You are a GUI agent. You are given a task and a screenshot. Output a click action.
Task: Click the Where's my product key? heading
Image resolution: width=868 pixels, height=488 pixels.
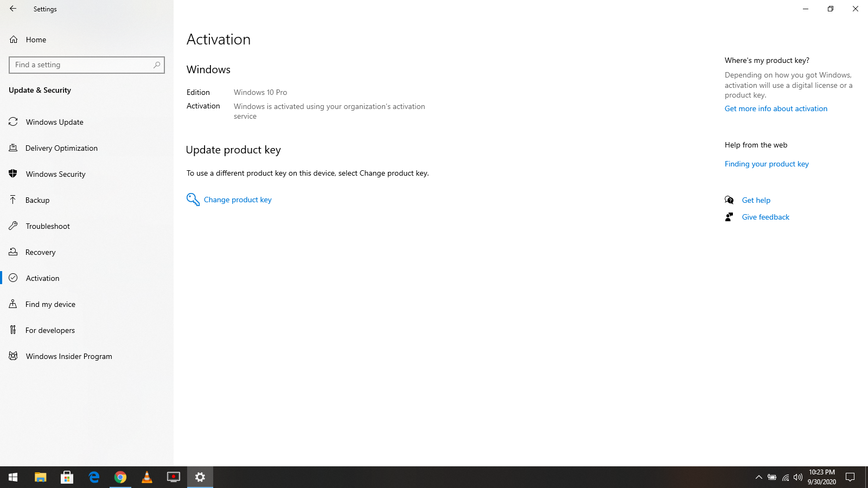[x=767, y=61]
